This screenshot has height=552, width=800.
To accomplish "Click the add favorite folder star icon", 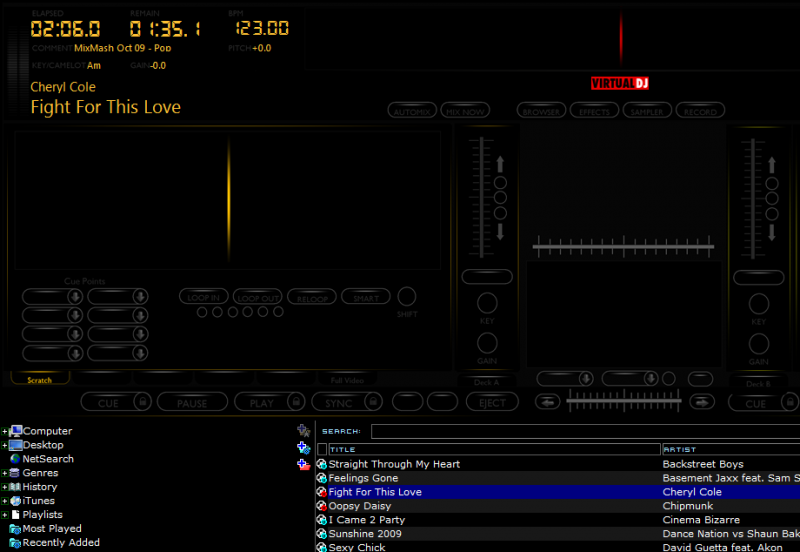I will click(304, 431).
